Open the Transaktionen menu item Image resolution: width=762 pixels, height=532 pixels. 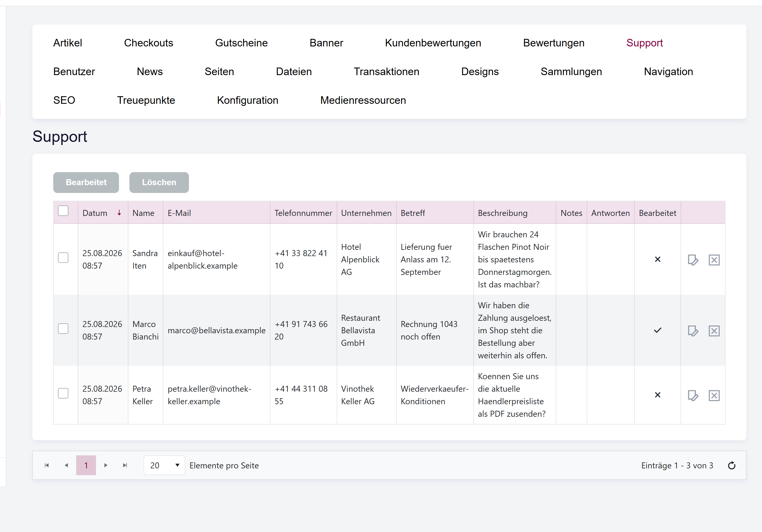tap(386, 72)
